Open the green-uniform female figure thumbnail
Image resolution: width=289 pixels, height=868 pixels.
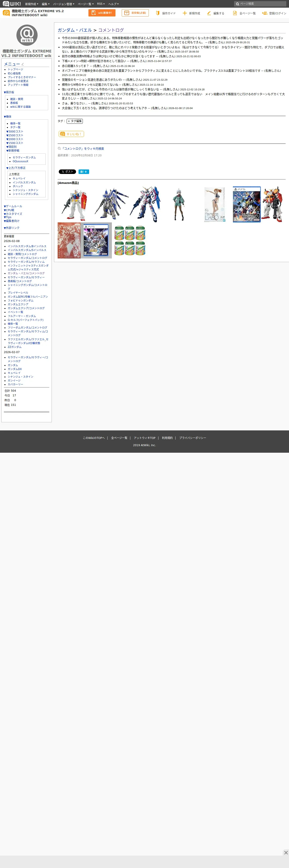[x=179, y=204]
